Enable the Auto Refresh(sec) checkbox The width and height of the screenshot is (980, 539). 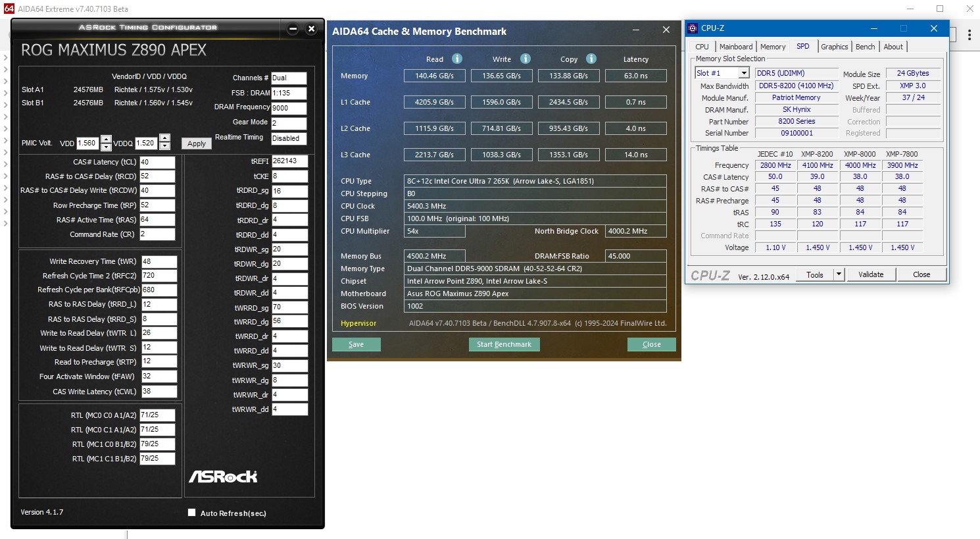192,513
